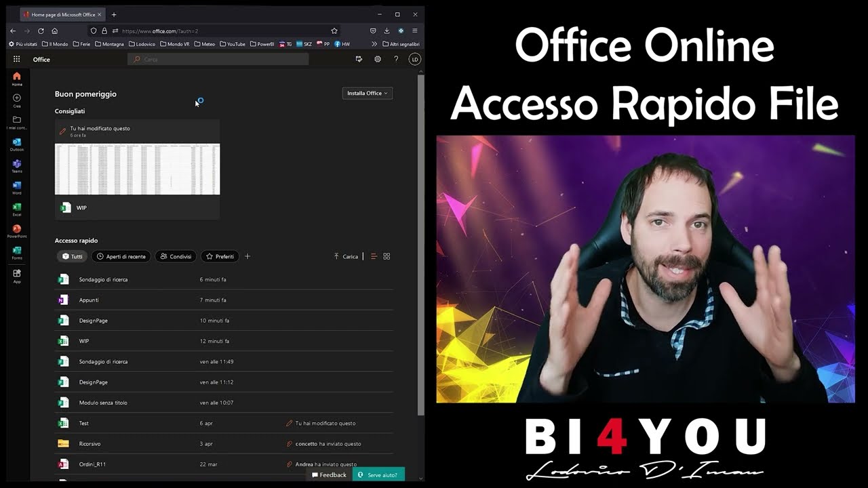Viewport: 868px width, 488px height.
Task: Click the Office page vertical scrollbar
Action: [x=420, y=244]
